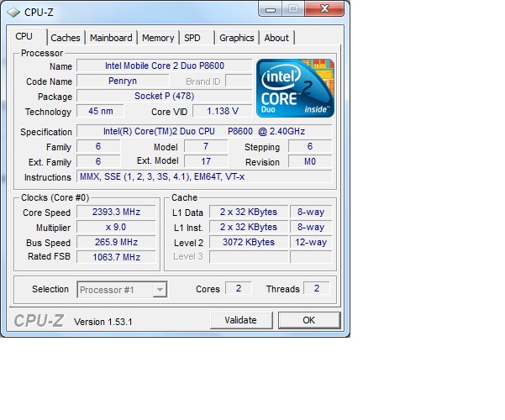Click the Code Name value Penryn

[x=123, y=81]
